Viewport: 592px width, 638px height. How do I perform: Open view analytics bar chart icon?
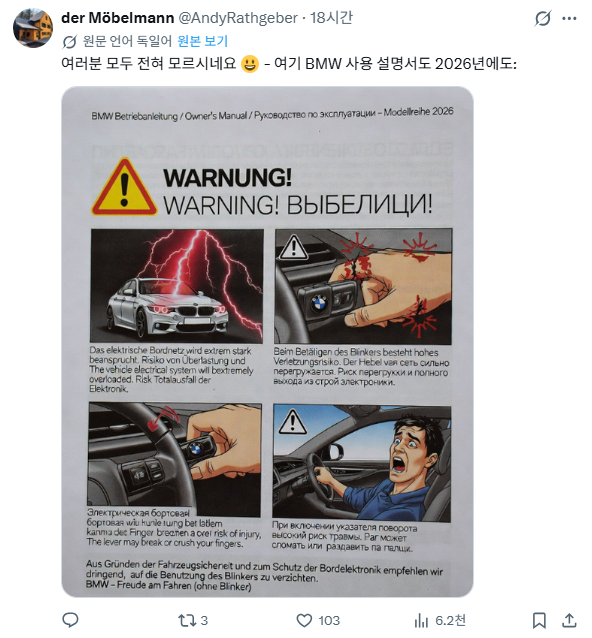[x=421, y=621]
